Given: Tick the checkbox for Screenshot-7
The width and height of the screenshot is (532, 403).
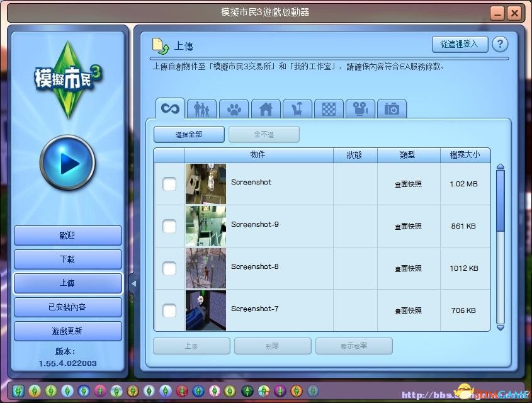Looking at the screenshot, I should coord(169,310).
